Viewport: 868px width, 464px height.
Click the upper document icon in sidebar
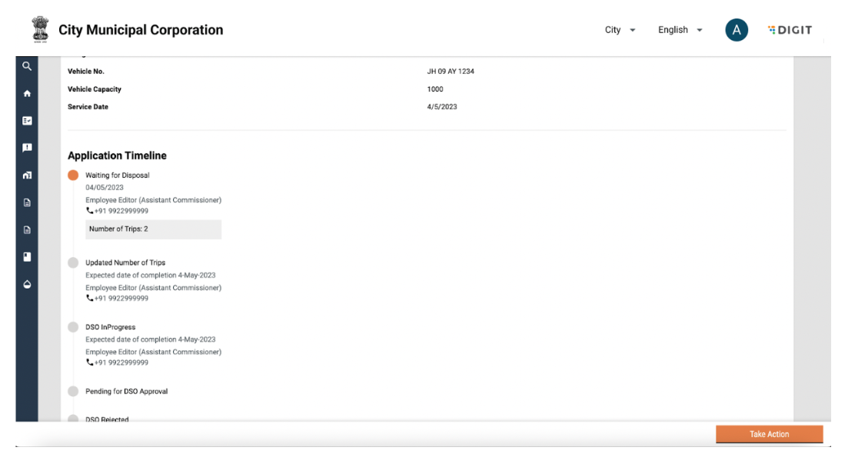27,202
